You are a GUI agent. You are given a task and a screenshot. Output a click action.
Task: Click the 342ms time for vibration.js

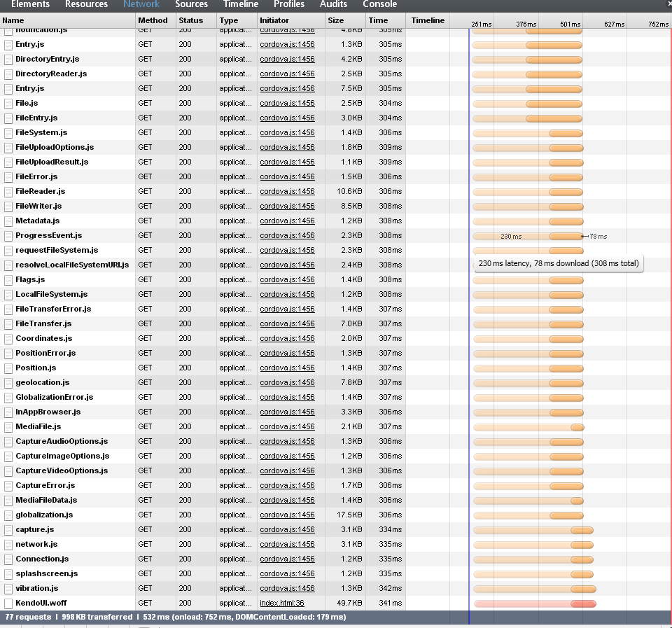[391, 589]
